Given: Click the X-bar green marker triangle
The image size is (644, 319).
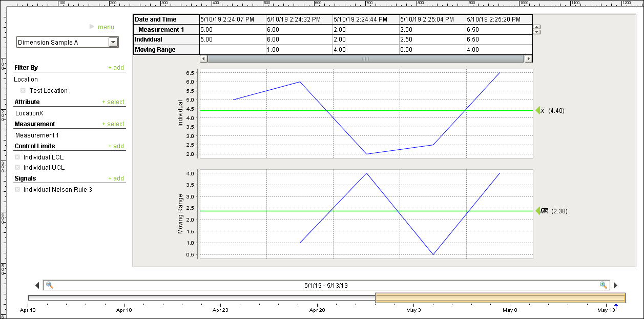Looking at the screenshot, I should coord(538,110).
